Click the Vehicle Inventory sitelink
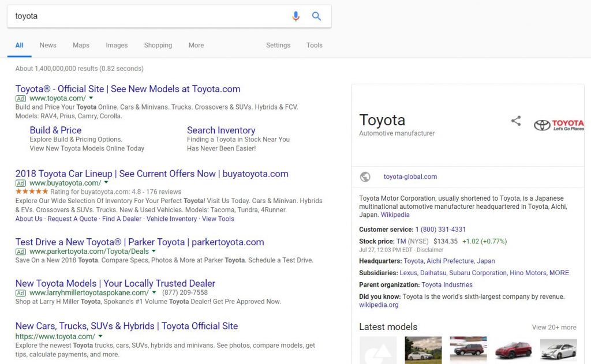591x364 pixels. (x=171, y=219)
